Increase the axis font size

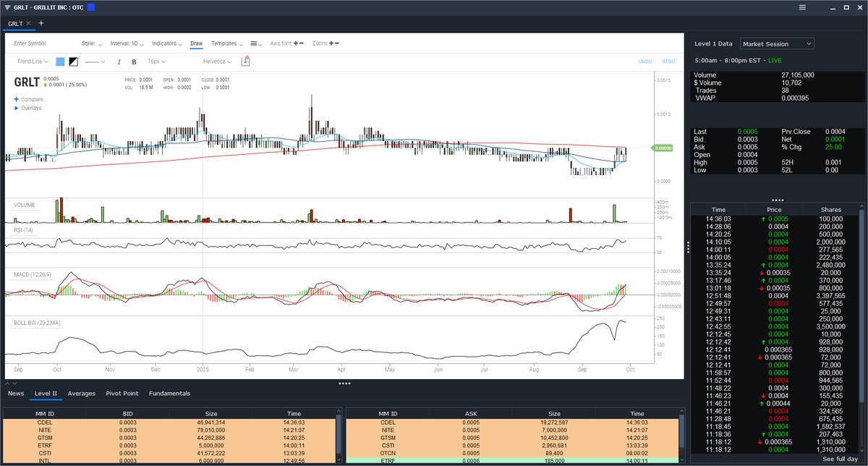[x=295, y=43]
